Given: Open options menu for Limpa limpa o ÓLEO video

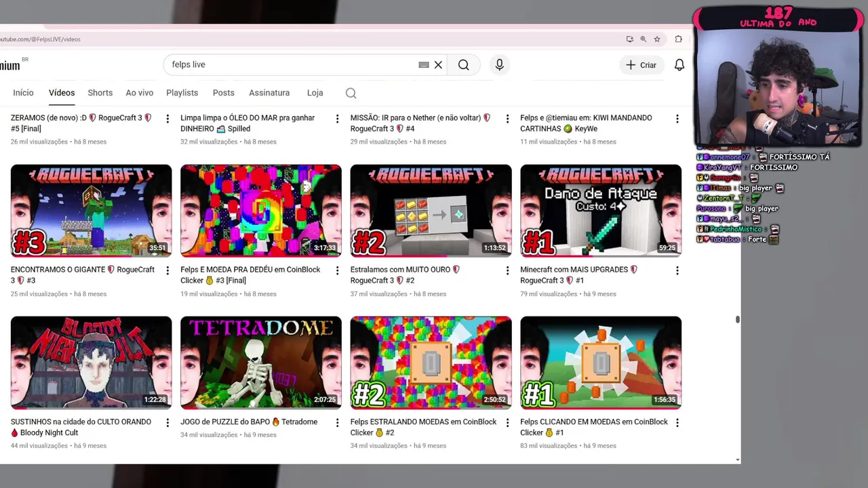Looking at the screenshot, I should point(337,119).
